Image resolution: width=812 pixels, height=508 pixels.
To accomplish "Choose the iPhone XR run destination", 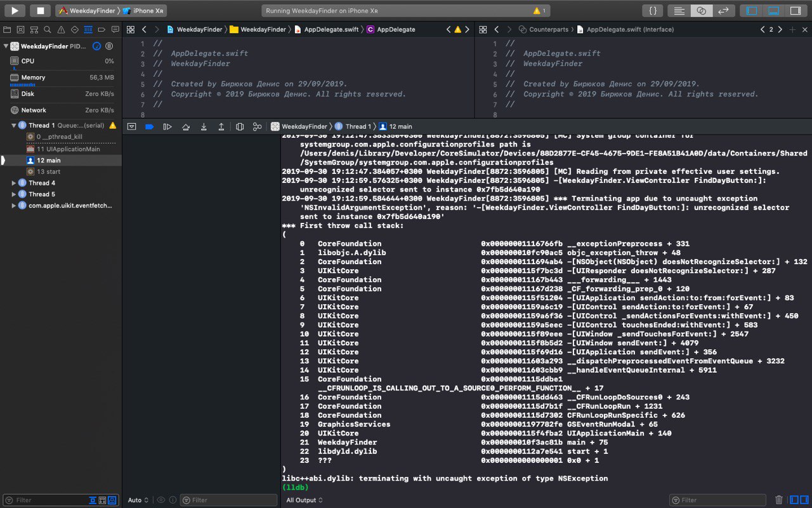I will [x=142, y=11].
